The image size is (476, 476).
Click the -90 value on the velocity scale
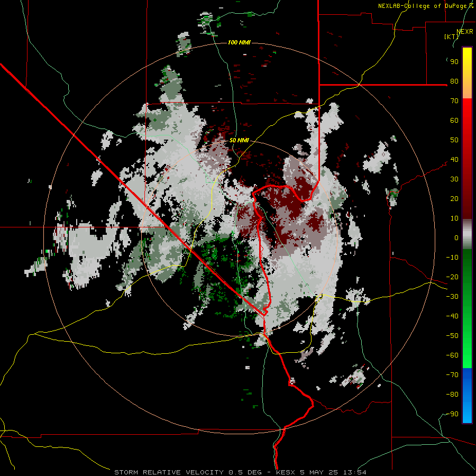click(452, 414)
